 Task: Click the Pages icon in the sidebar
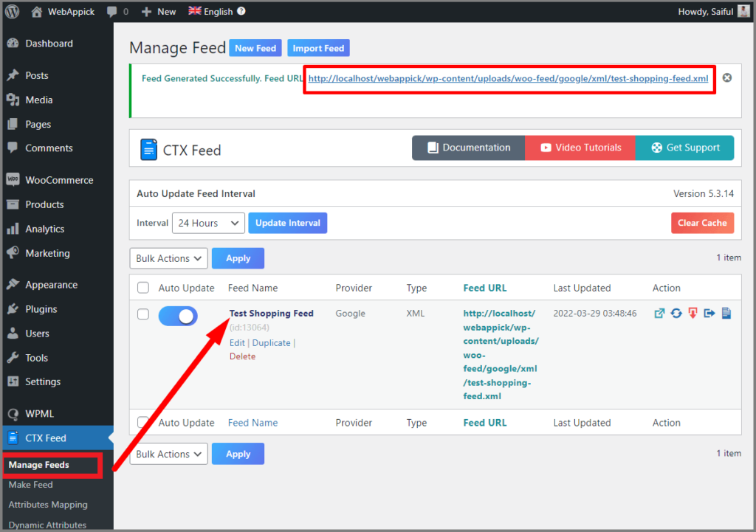pos(13,124)
